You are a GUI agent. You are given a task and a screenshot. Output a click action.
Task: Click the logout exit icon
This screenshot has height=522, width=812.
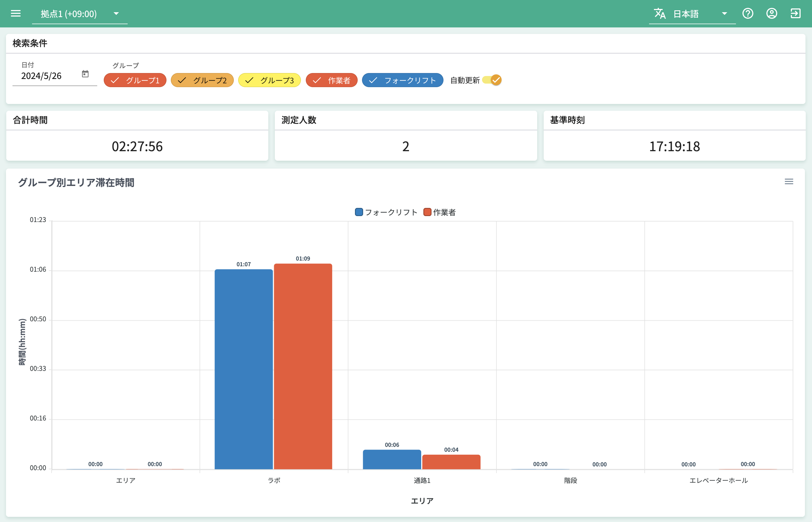[x=795, y=14]
